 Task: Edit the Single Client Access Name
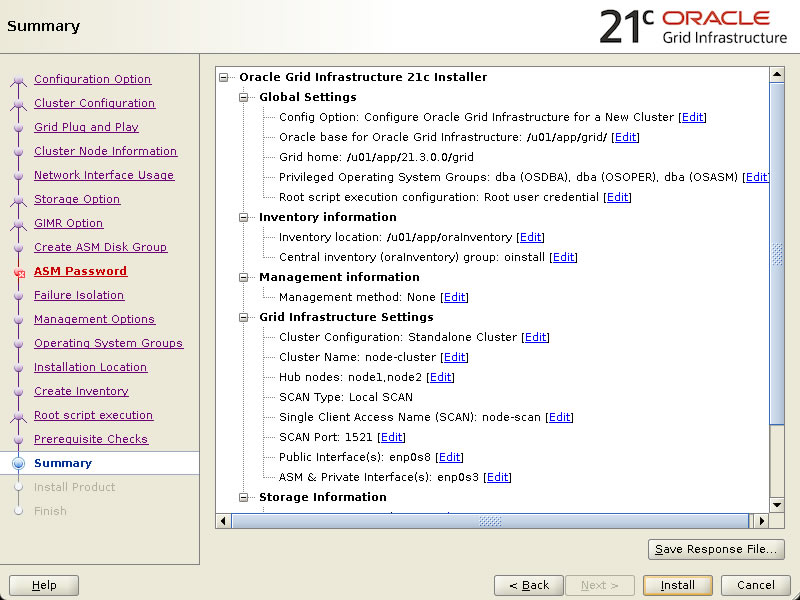point(560,417)
